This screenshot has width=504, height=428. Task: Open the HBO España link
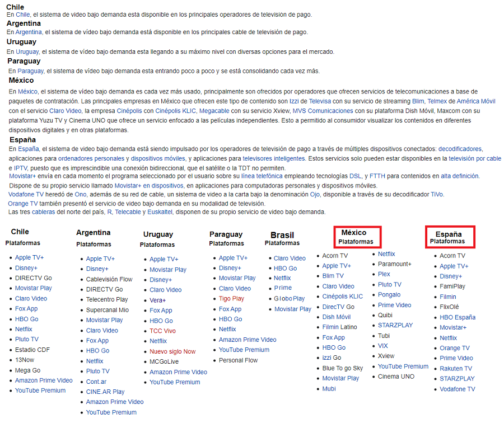[x=458, y=317]
